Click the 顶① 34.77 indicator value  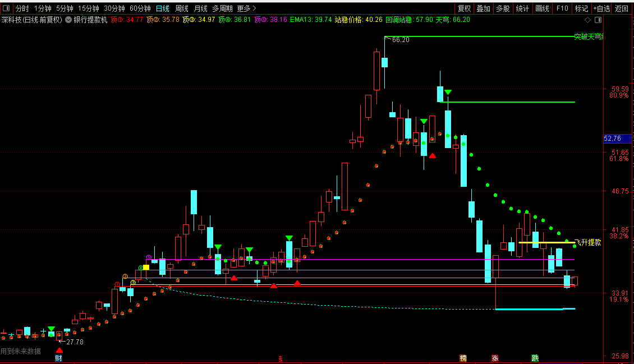click(127, 20)
